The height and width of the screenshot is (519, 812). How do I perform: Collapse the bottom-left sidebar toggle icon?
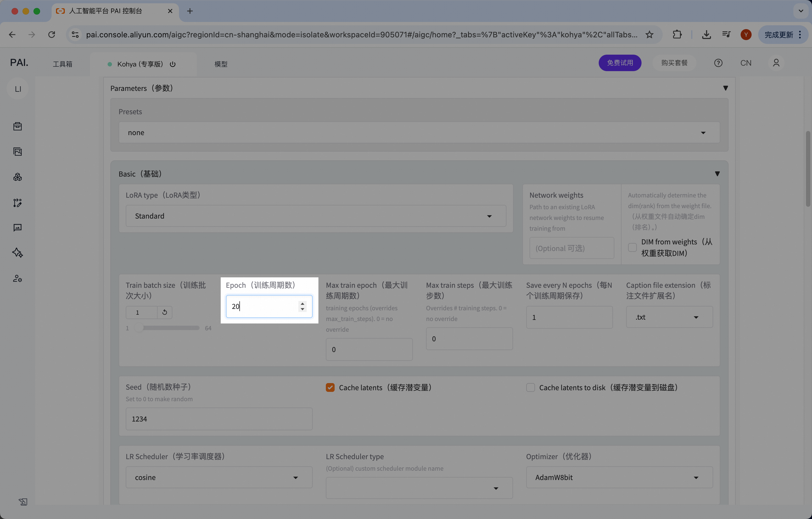point(23,502)
